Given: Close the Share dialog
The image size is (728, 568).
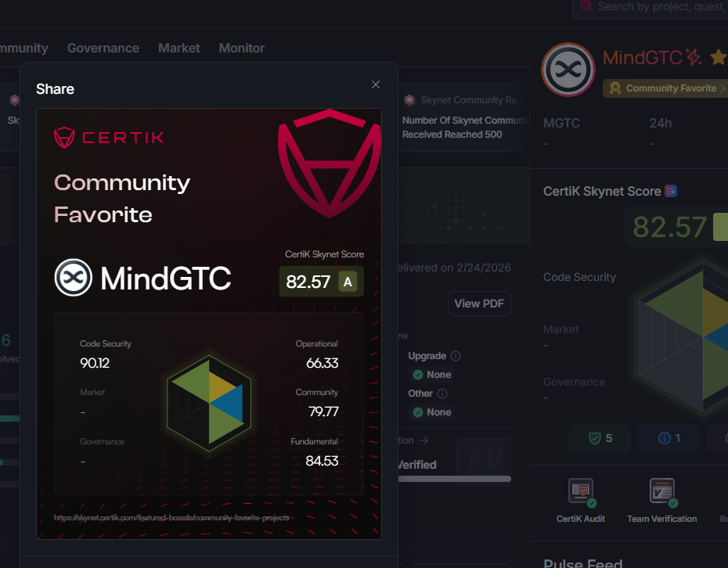Looking at the screenshot, I should tap(376, 84).
